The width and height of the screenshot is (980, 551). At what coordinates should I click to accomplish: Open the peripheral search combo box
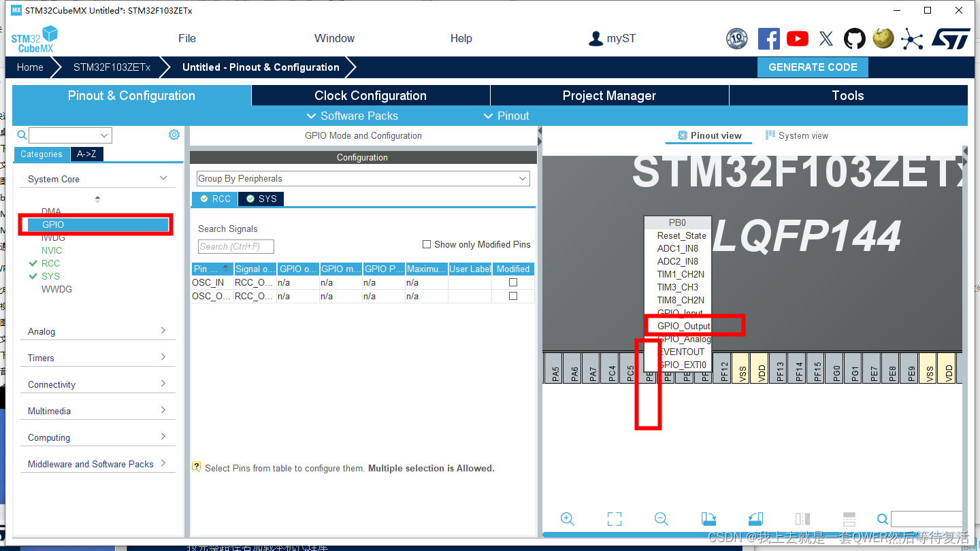(70, 135)
